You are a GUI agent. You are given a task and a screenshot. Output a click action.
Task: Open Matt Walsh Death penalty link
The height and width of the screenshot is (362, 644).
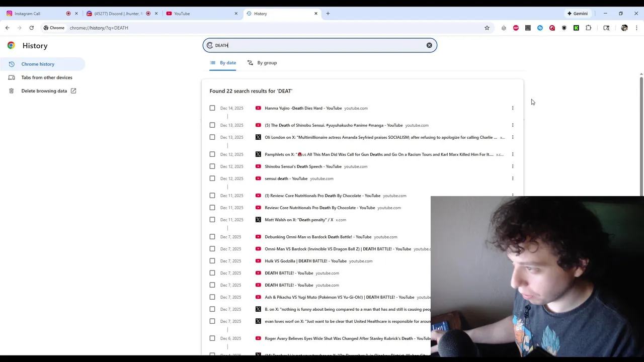tap(299, 220)
